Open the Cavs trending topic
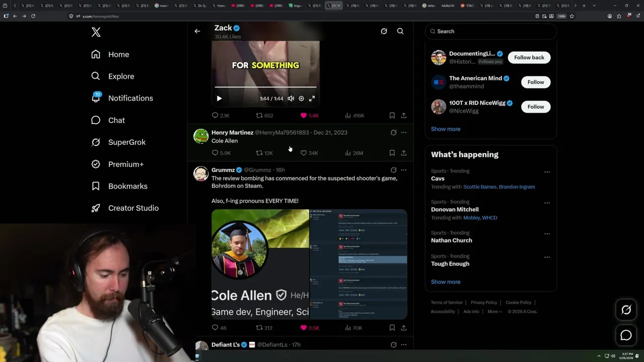 point(438,178)
